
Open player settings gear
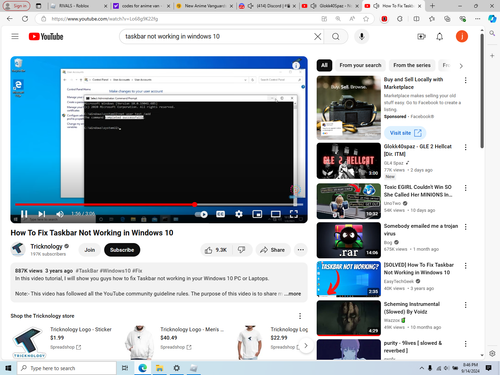coord(239,214)
